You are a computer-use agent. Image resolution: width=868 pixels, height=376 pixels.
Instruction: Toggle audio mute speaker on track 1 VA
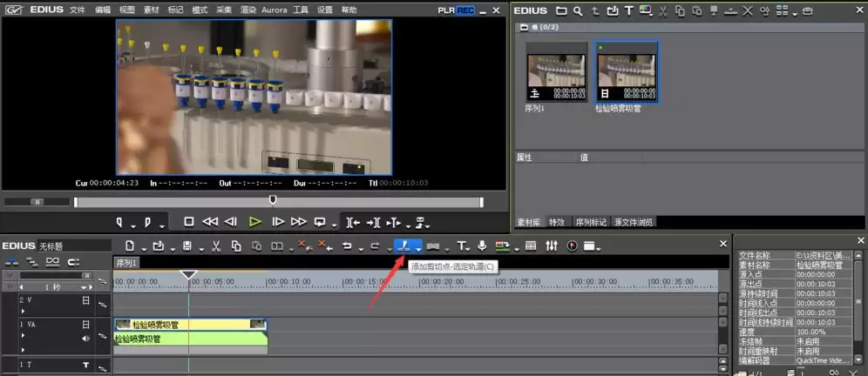(85, 339)
